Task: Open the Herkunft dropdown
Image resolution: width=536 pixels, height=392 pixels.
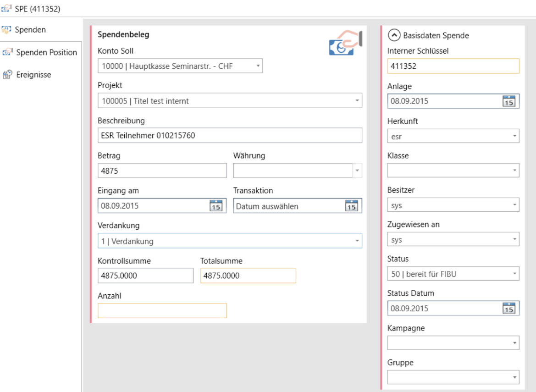Action: (x=514, y=136)
